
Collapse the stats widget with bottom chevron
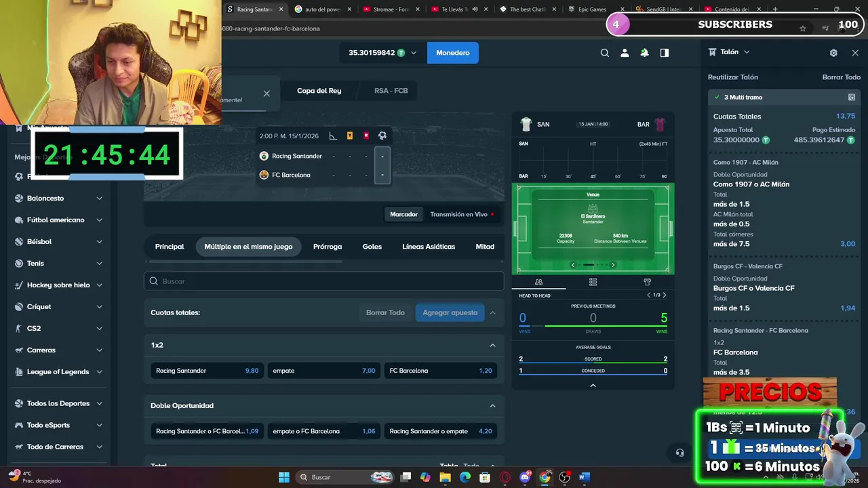pos(593,385)
